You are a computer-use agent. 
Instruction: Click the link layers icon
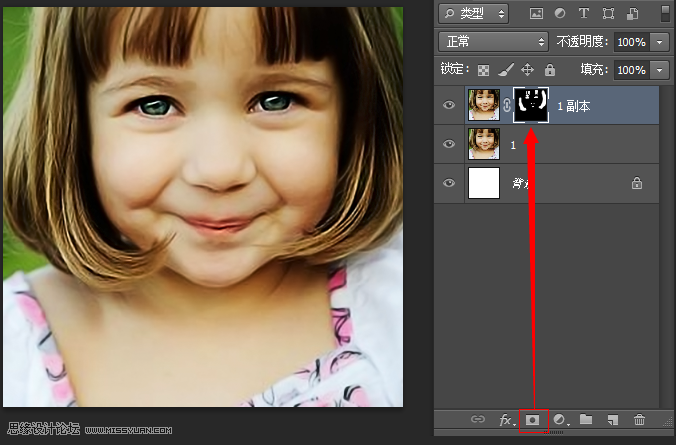click(x=478, y=419)
